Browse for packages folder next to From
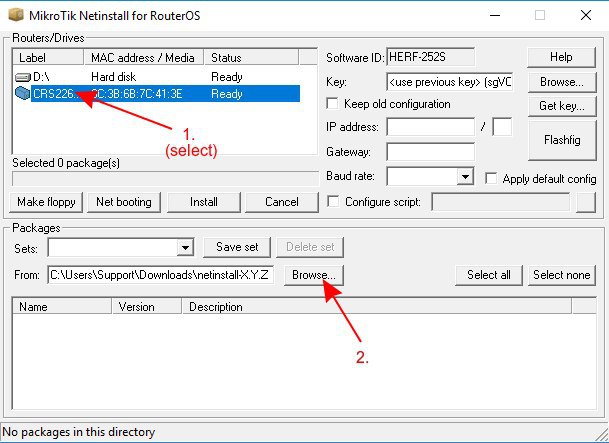Viewport: 609px width, 443px height. 314,275
